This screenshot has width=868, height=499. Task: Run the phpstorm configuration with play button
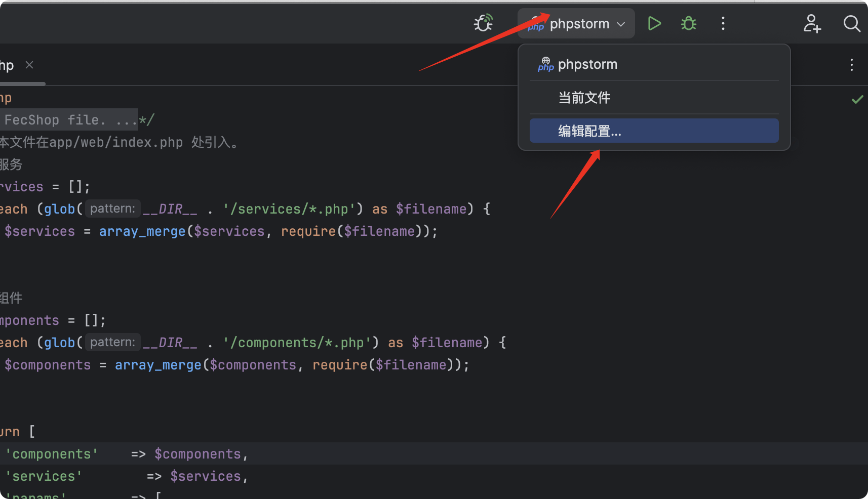pyautogui.click(x=654, y=23)
